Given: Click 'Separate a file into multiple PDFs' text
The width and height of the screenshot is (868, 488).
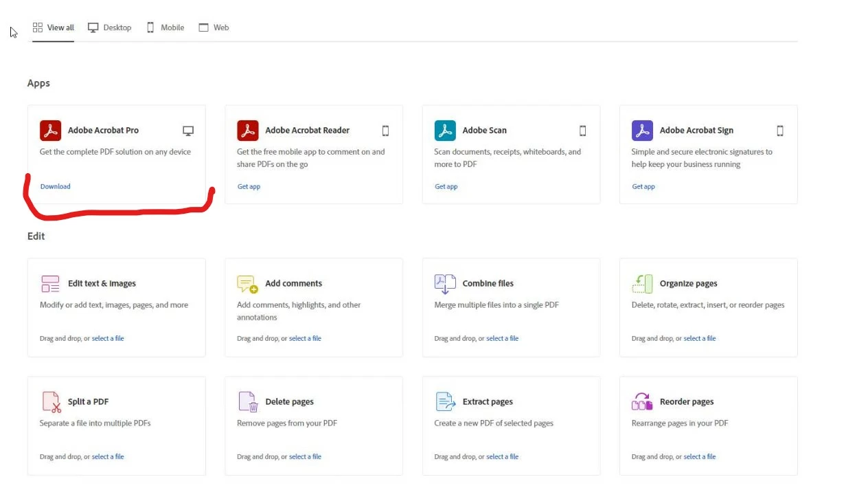Looking at the screenshot, I should tap(95, 423).
